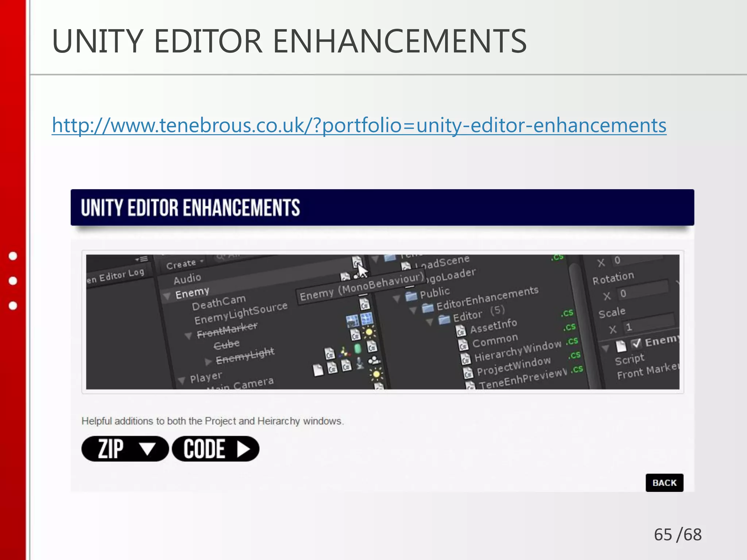The width and height of the screenshot is (747, 560).
Task: Select the ProjectWindow file name
Action: coord(514,366)
